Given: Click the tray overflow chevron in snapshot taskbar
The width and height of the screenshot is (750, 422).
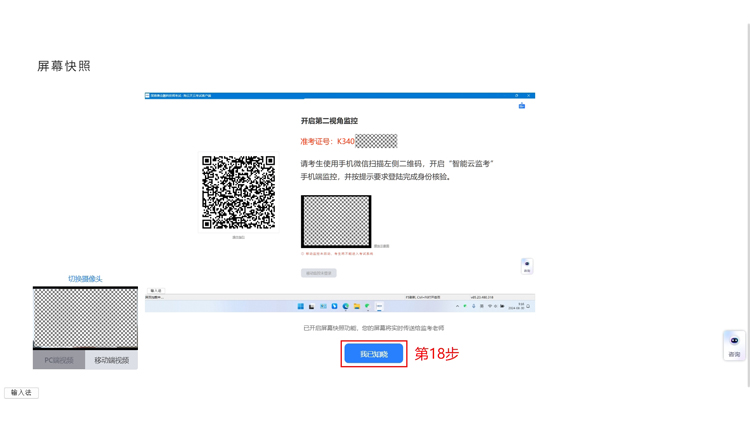Looking at the screenshot, I should click(457, 306).
